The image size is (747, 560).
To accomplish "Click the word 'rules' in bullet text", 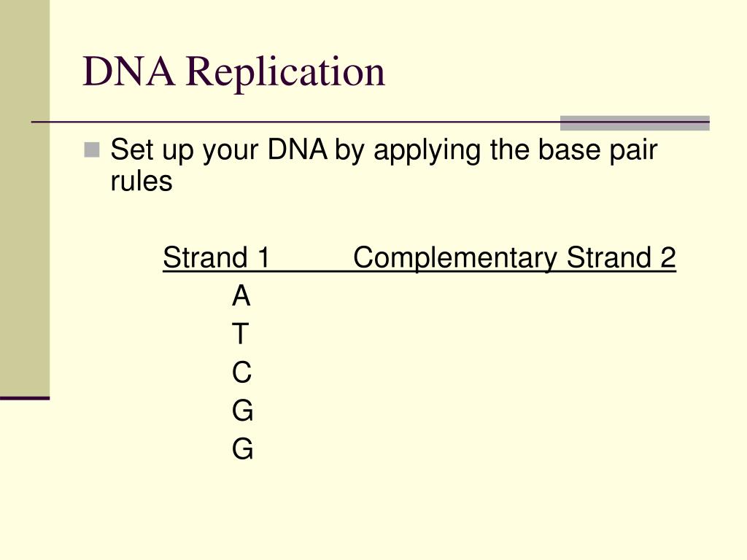I will click(141, 182).
